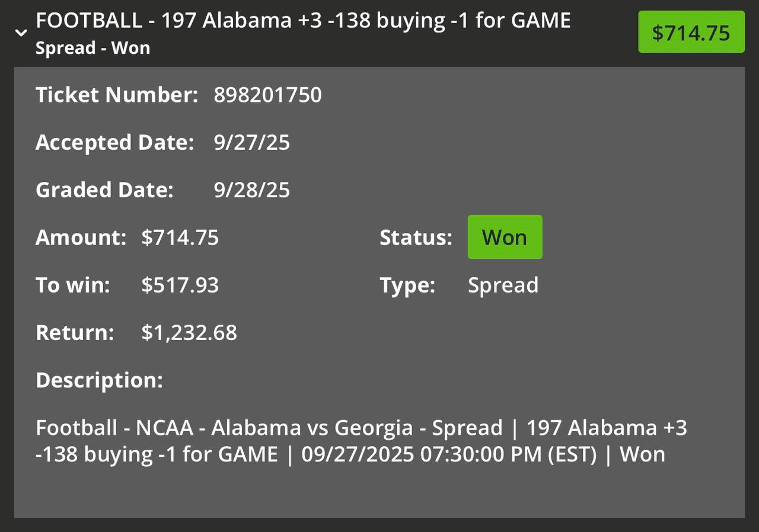
Task: Click the Status label
Action: [416, 238]
